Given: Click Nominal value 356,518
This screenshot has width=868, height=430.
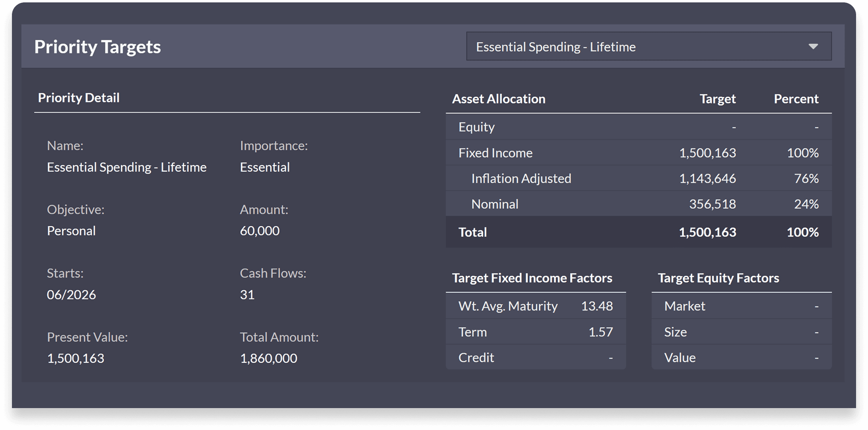Looking at the screenshot, I should [712, 204].
